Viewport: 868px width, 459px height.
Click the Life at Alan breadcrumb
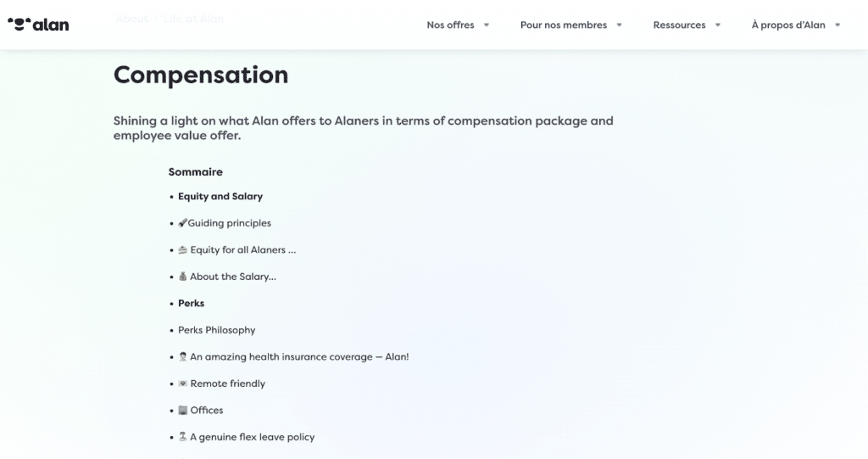click(193, 19)
